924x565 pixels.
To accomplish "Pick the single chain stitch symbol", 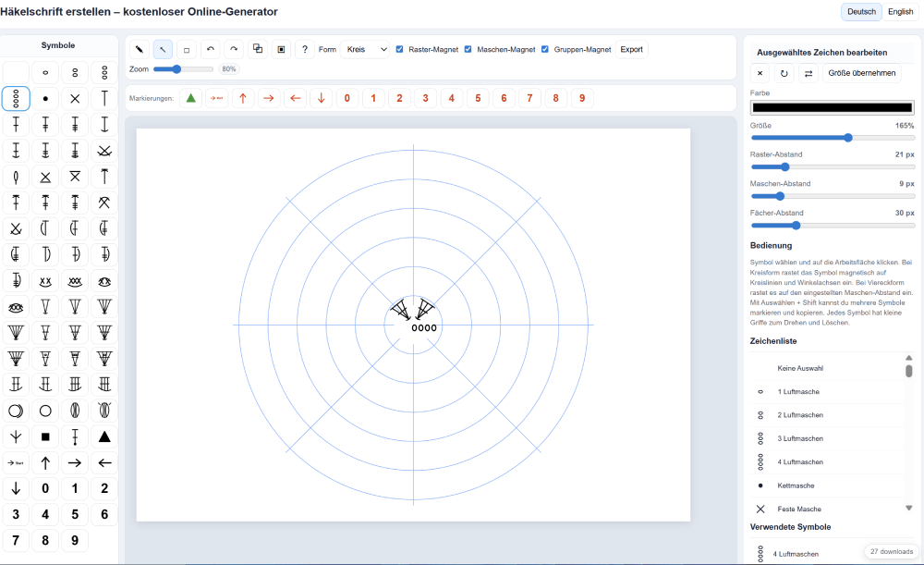I will (45, 72).
